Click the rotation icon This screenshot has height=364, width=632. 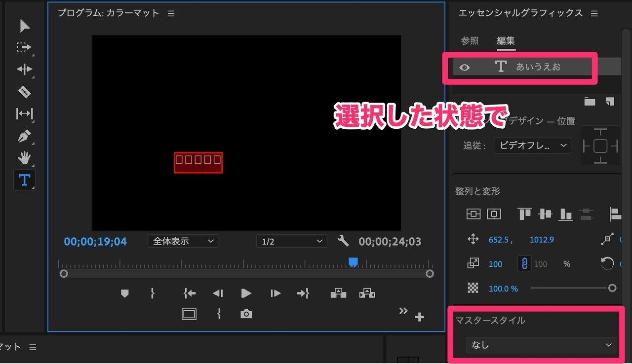click(607, 264)
